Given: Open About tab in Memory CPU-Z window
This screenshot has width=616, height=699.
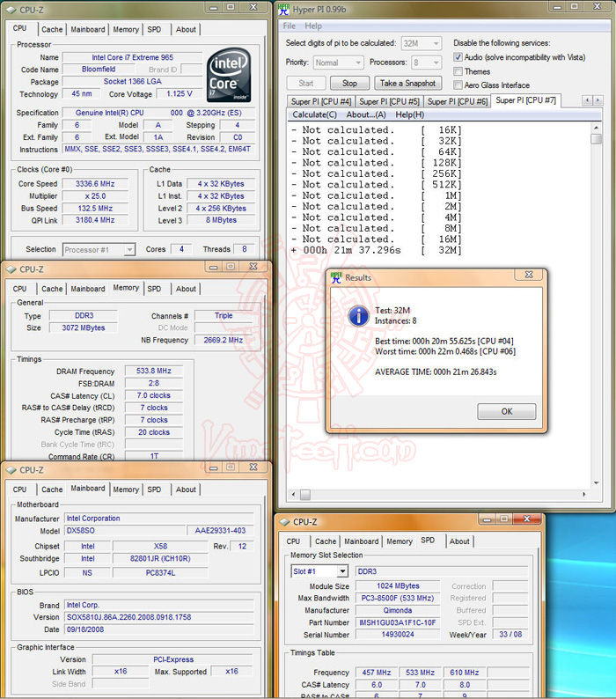Looking at the screenshot, I should coord(186,289).
